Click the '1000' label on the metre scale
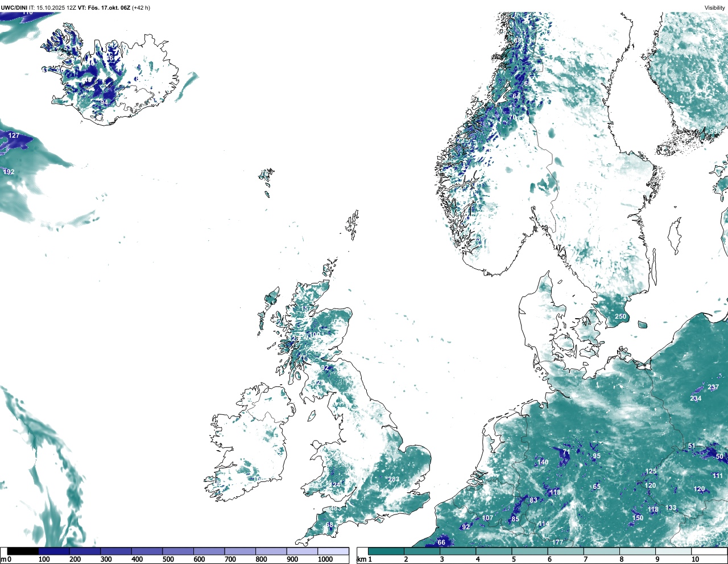 click(325, 559)
